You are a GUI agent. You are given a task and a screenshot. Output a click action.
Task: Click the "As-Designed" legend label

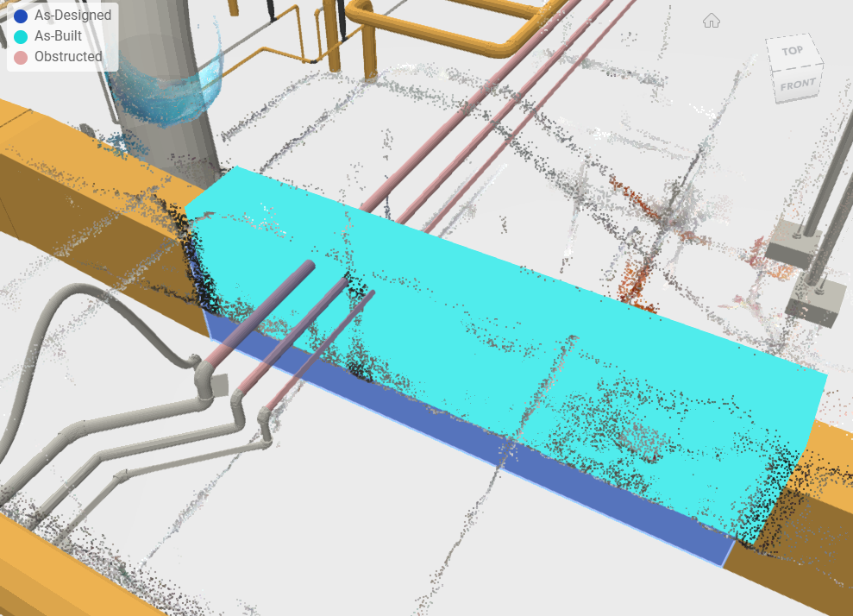click(73, 16)
